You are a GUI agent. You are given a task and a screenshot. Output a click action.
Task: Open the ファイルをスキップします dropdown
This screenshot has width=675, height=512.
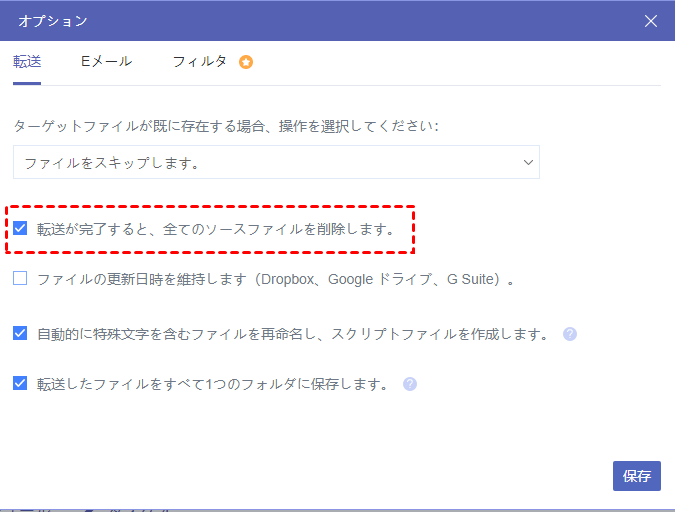tap(276, 162)
